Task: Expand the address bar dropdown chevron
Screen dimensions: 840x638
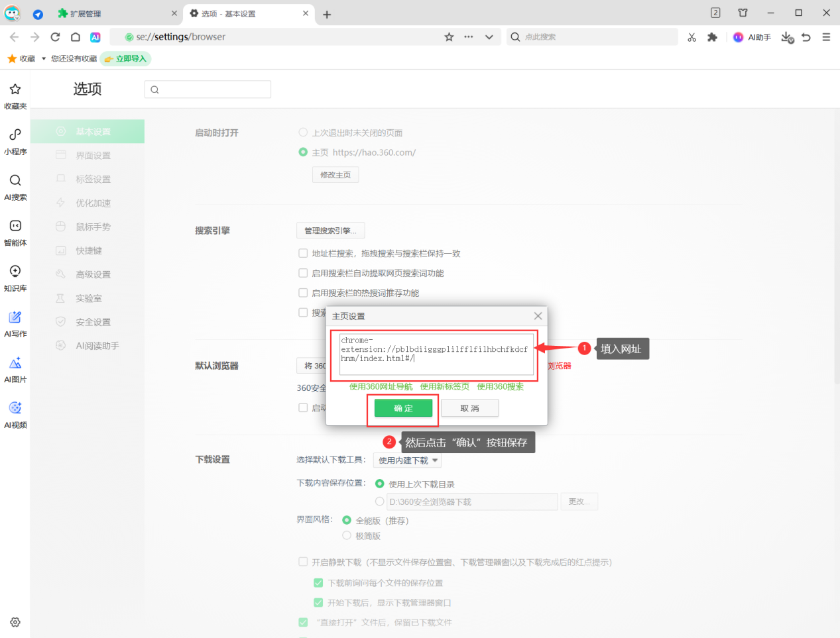Action: pyautogui.click(x=489, y=37)
